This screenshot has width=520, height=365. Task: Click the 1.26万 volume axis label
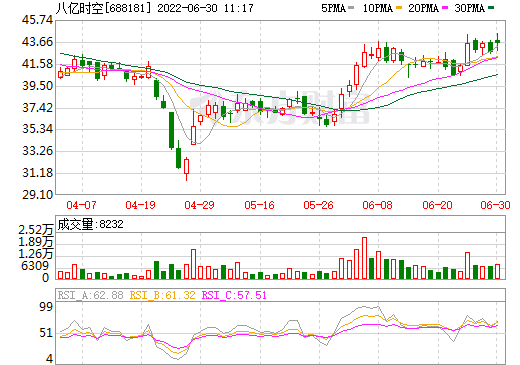click(35, 254)
